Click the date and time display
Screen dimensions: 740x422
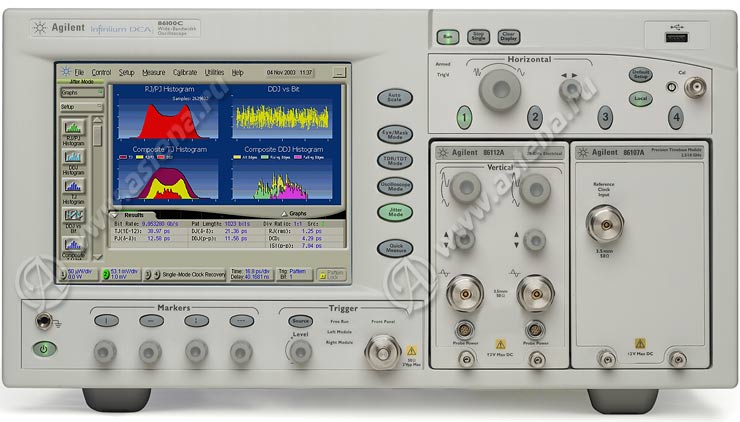pyautogui.click(x=289, y=73)
